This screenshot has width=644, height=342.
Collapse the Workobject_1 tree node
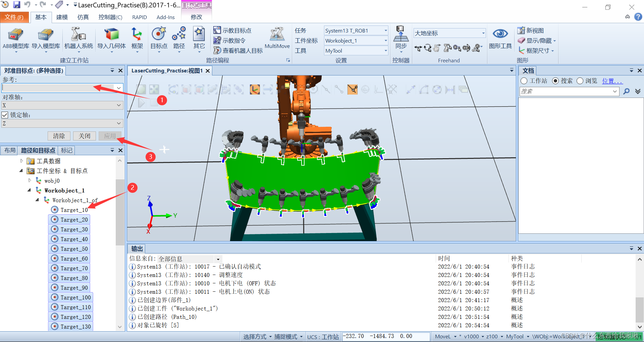point(30,190)
